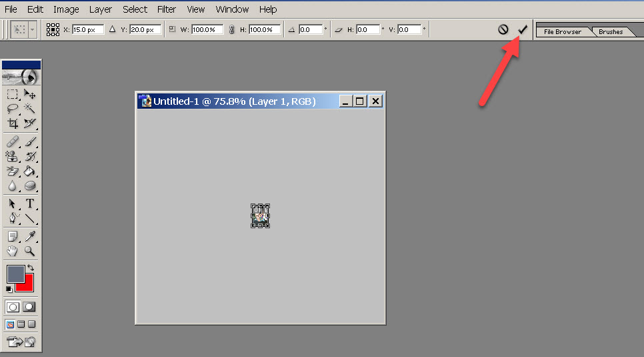Cancel the transform
The image size is (644, 357).
point(503,29)
